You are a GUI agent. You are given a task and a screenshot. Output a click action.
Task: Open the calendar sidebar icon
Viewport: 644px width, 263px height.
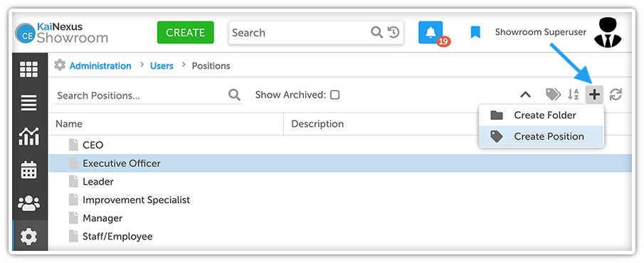(28, 170)
